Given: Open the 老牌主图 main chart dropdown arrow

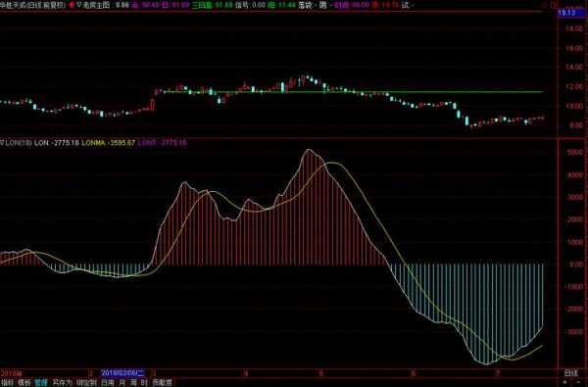Looking at the screenshot, I should (78, 5).
